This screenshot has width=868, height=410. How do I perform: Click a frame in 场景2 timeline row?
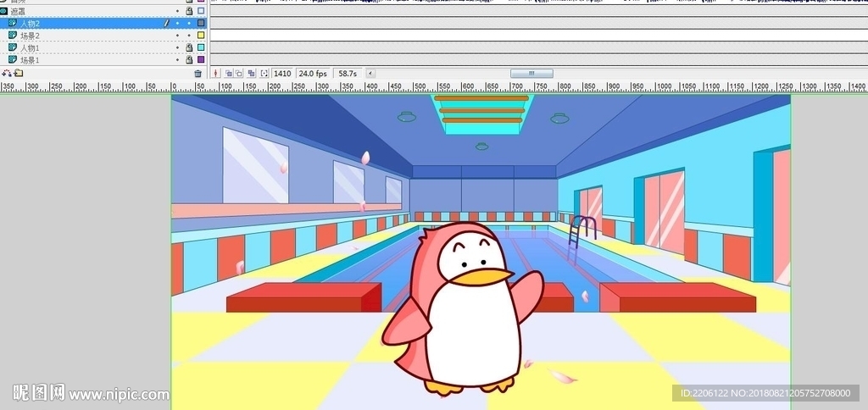538,36
